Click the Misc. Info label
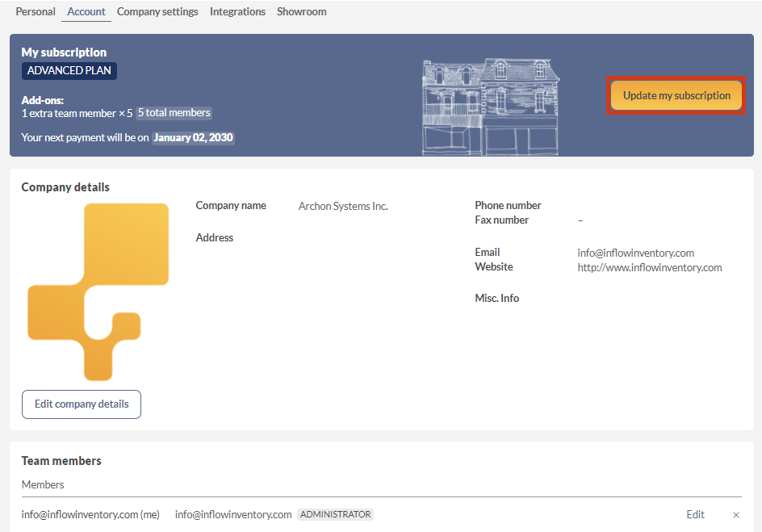 496,298
